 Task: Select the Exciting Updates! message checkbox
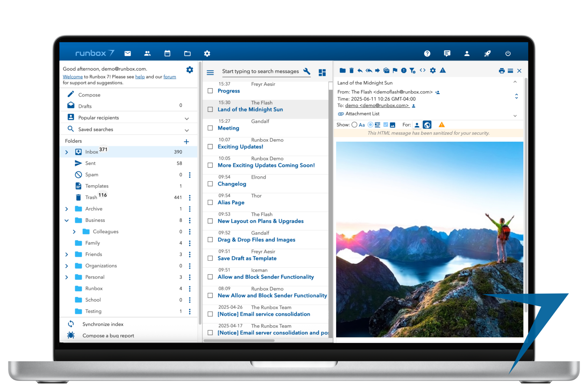coord(210,147)
